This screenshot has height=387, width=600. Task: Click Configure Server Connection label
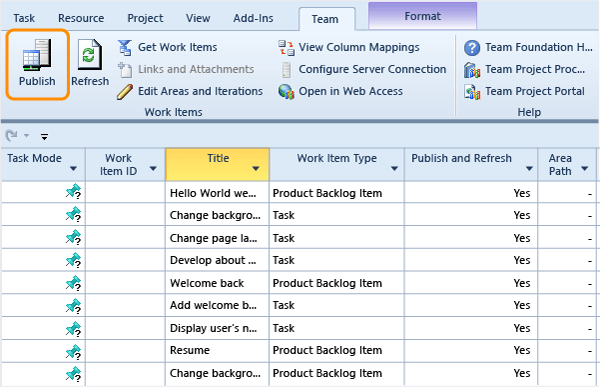click(372, 69)
